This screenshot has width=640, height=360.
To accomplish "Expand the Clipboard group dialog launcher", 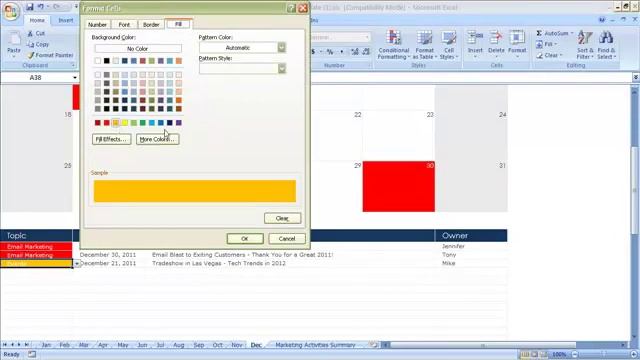I will click(73, 65).
